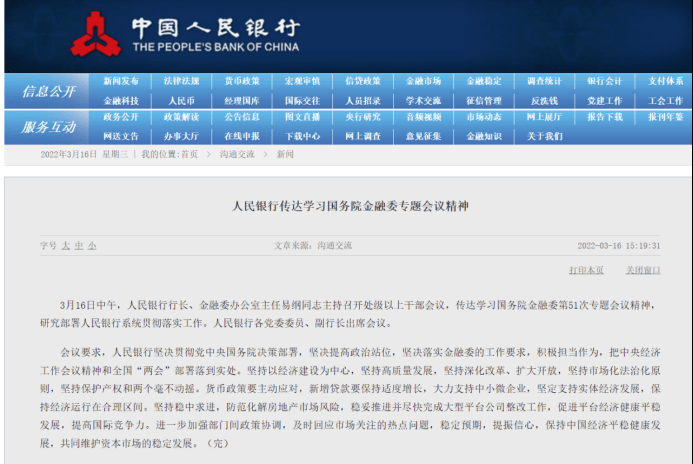Set font size to 大 (large)
The height and width of the screenshot is (464, 693).
pyautogui.click(x=65, y=245)
